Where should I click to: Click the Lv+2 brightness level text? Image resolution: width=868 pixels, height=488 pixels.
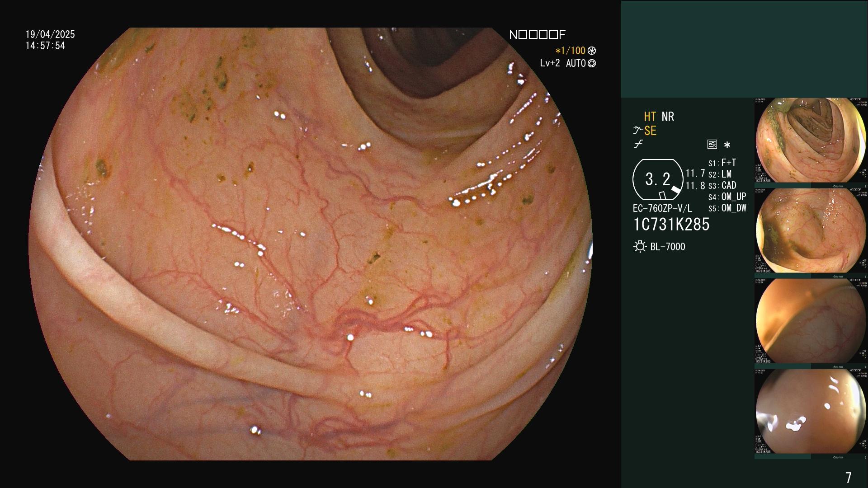(x=550, y=63)
